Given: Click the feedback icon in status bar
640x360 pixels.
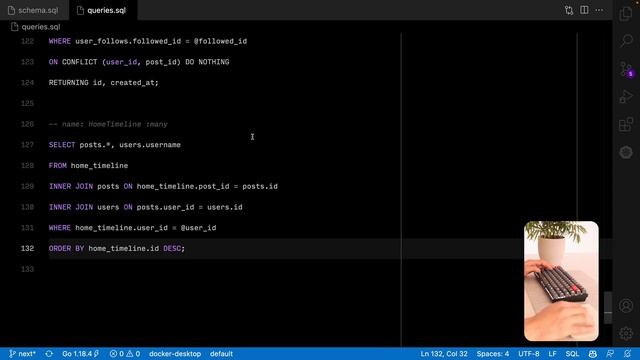Looking at the screenshot, I should click(x=610, y=354).
